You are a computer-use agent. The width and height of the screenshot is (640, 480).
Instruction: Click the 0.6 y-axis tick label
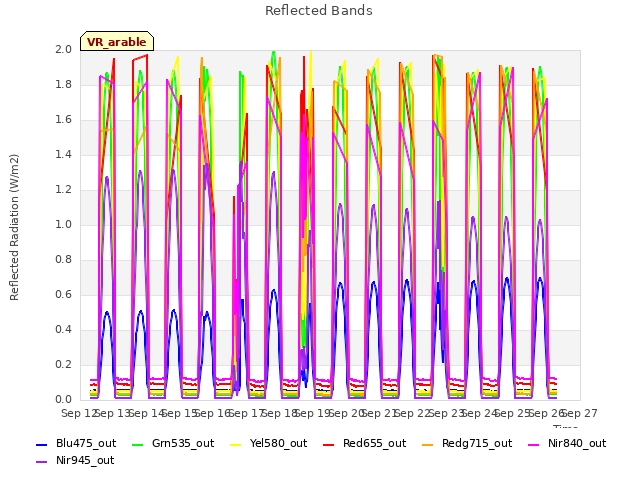63,295
